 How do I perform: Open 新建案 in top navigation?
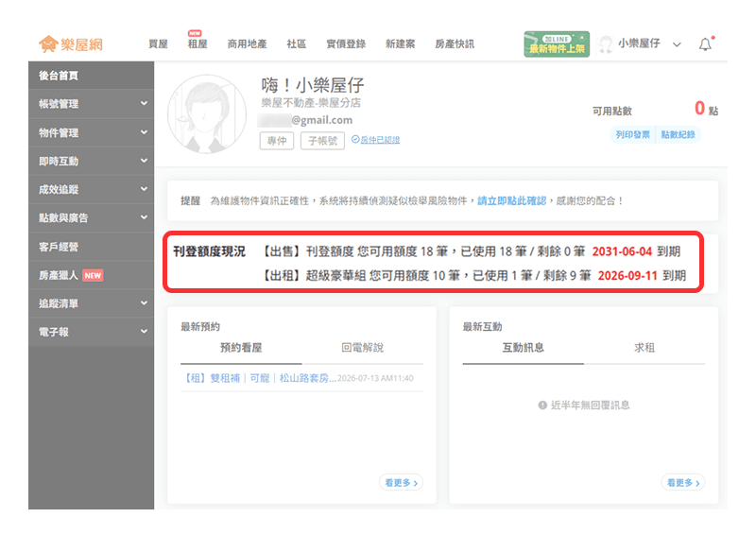pyautogui.click(x=400, y=43)
